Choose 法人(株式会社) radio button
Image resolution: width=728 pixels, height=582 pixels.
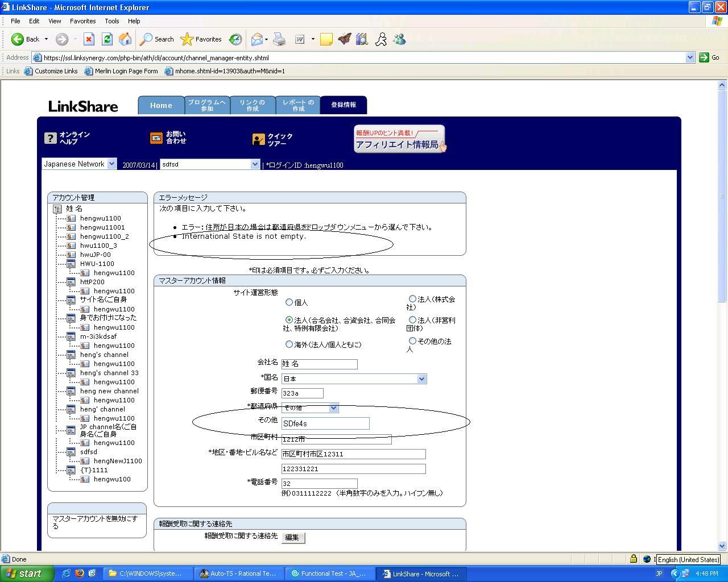[x=412, y=298]
